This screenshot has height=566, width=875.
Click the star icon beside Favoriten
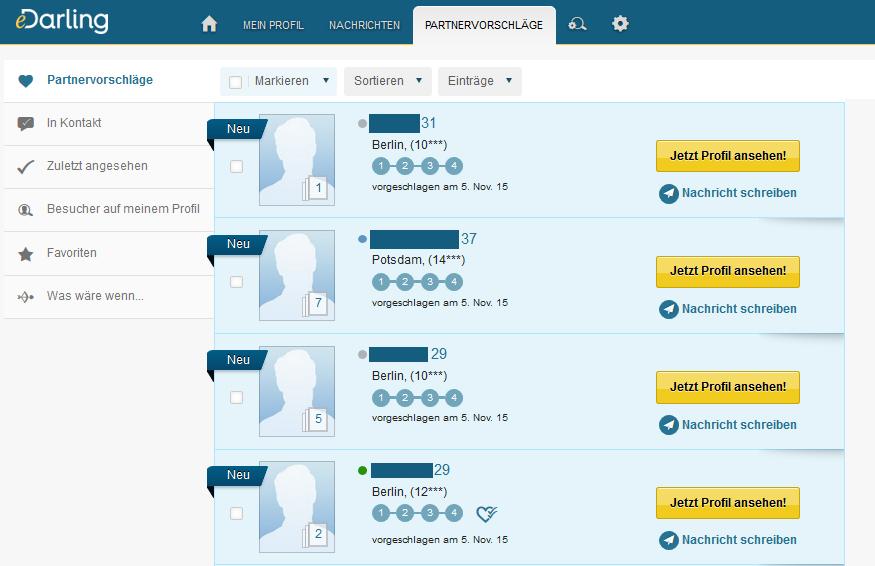tap(26, 254)
